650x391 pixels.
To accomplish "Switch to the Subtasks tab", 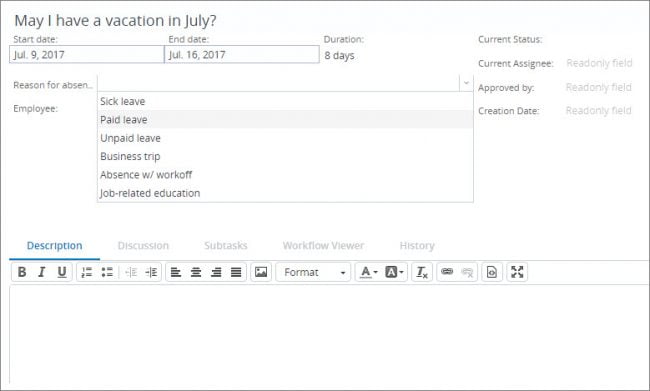I will click(226, 245).
